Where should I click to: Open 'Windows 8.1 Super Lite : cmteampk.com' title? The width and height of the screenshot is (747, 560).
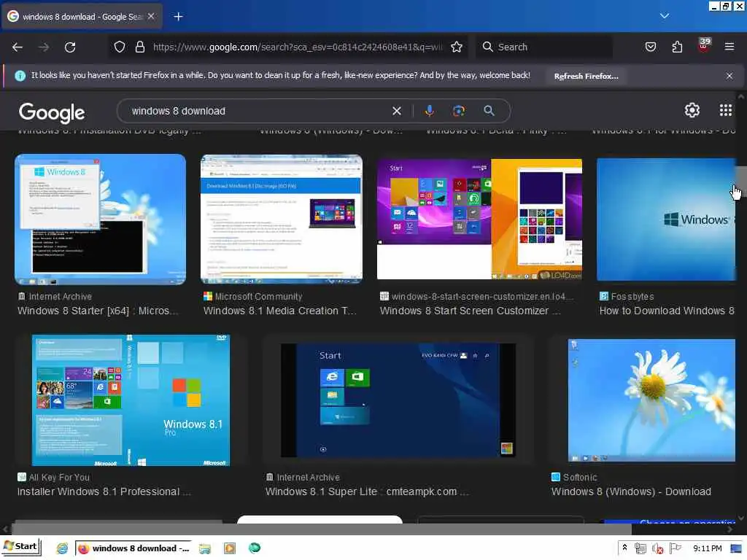click(367, 492)
